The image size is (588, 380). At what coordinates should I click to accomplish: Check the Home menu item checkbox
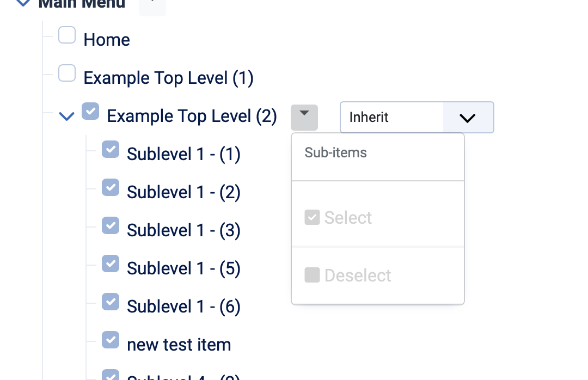coord(67,35)
